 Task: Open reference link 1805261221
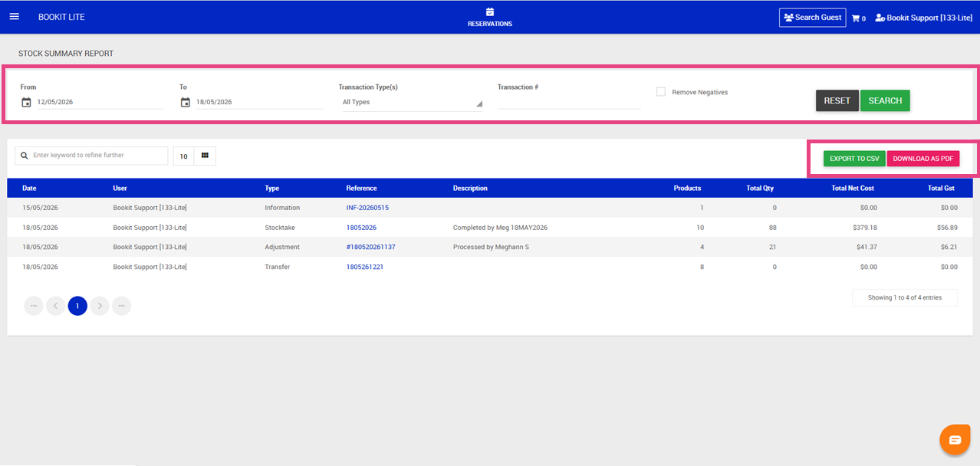click(365, 267)
